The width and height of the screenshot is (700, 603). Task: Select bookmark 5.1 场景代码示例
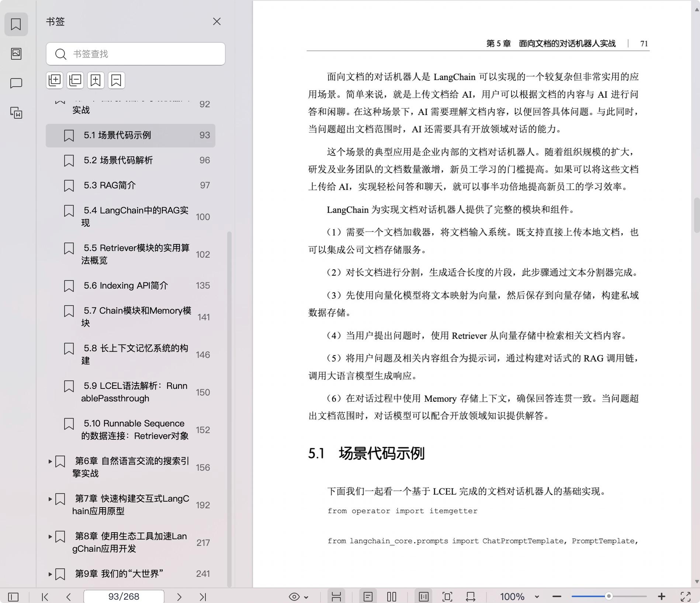[x=131, y=135]
